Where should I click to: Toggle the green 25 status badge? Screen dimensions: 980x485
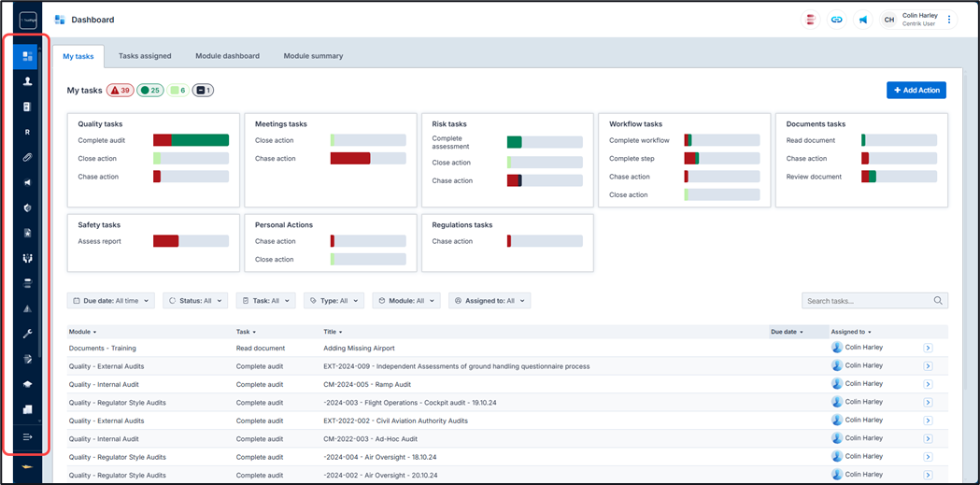pos(150,91)
